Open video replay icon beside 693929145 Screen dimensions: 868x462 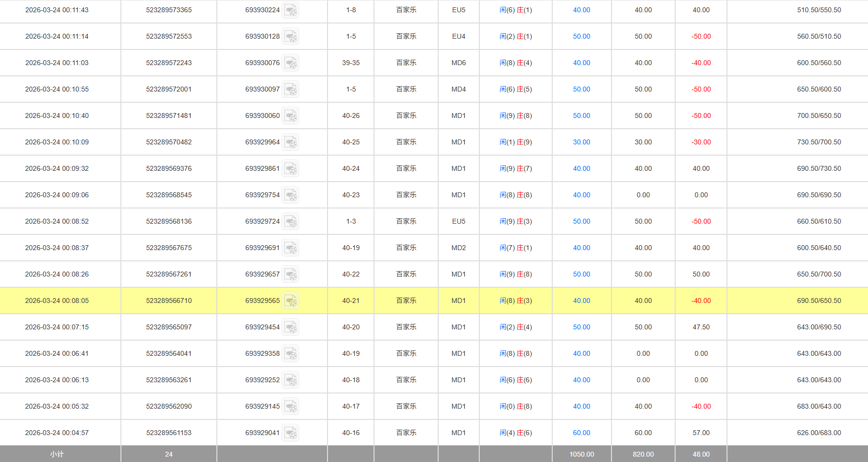pyautogui.click(x=290, y=407)
